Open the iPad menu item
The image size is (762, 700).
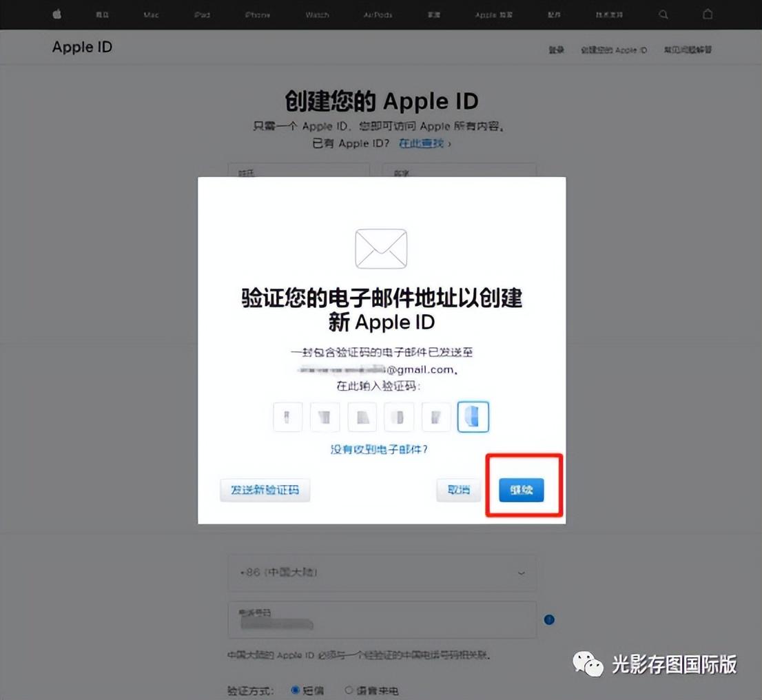click(x=202, y=15)
